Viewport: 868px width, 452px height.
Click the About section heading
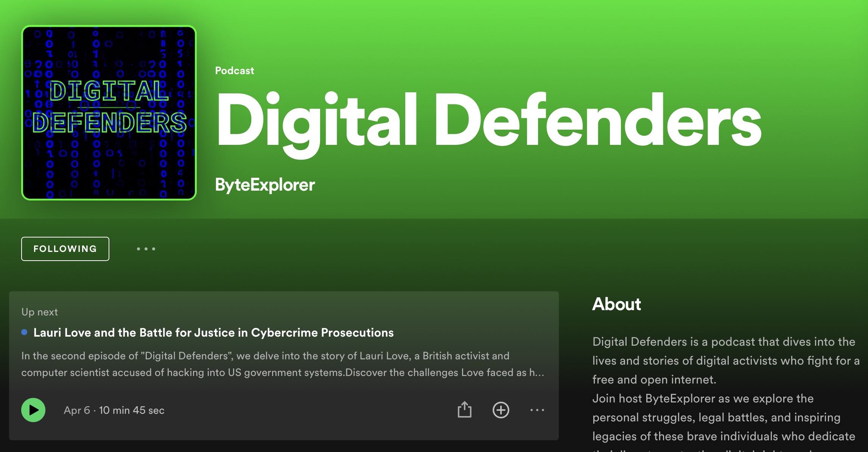[616, 304]
